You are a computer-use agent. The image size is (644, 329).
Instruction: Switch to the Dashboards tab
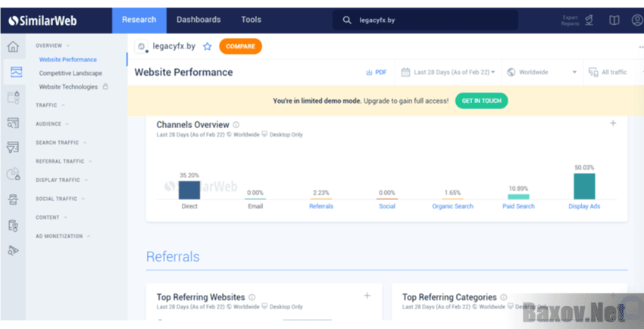pyautogui.click(x=199, y=20)
